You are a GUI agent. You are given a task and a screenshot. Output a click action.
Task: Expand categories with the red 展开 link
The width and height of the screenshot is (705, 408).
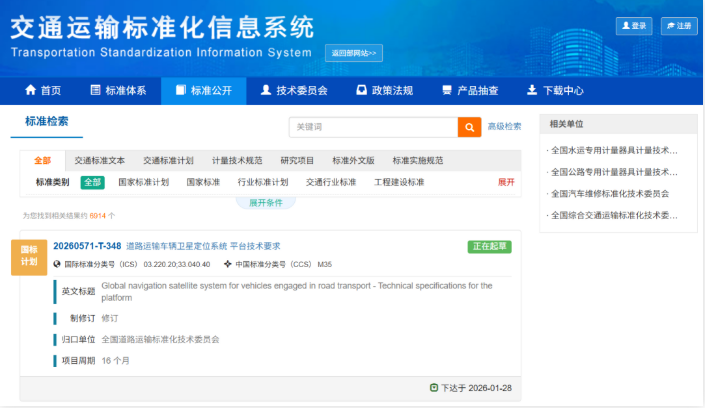point(506,182)
